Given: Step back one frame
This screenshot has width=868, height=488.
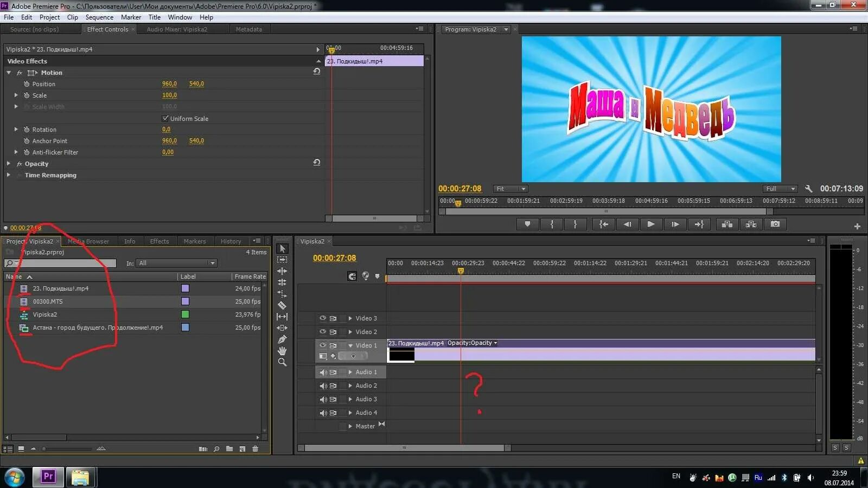Looking at the screenshot, I should [x=627, y=224].
